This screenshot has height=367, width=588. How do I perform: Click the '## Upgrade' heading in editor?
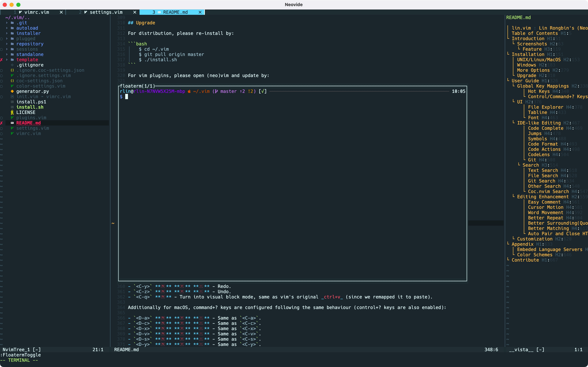click(x=142, y=23)
